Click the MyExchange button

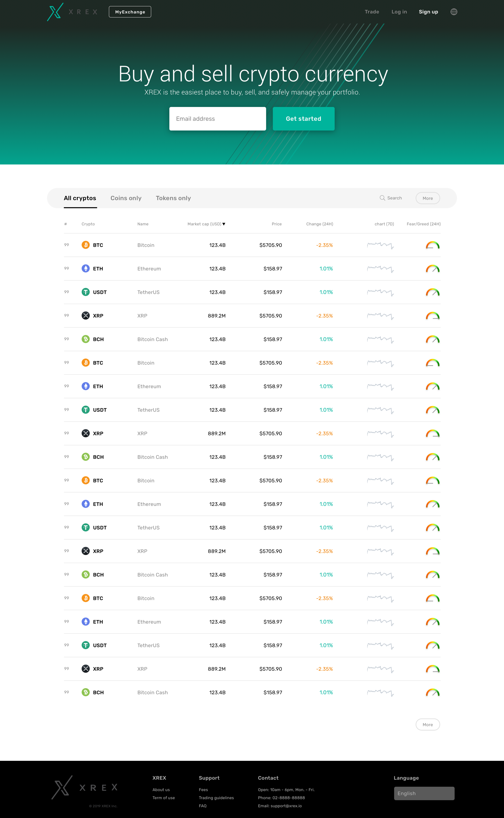click(130, 12)
